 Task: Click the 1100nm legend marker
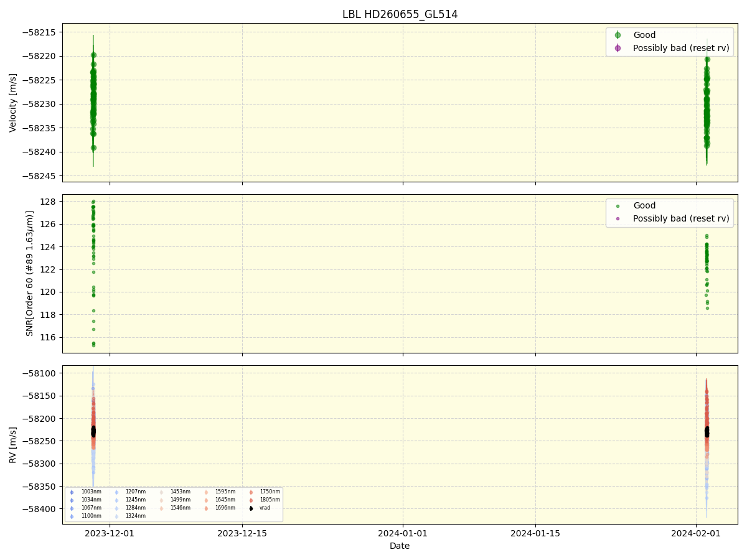[x=72, y=516]
